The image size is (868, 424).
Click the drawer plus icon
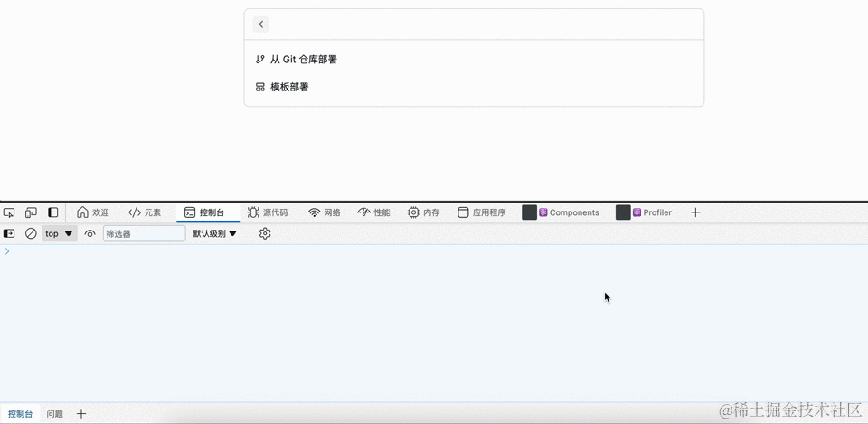pyautogui.click(x=81, y=413)
